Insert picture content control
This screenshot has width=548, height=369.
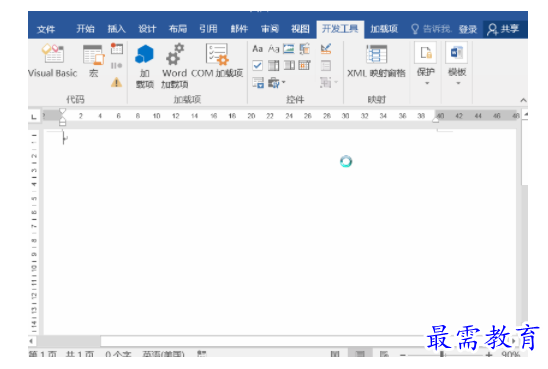[x=289, y=49]
